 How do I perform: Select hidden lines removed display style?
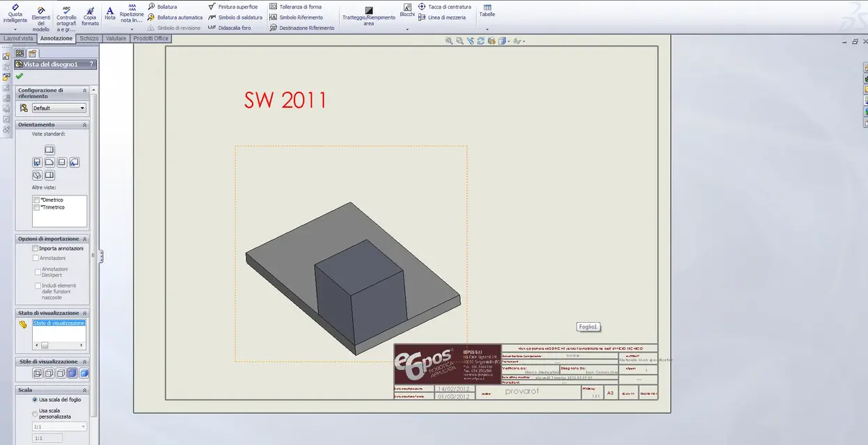61,373
